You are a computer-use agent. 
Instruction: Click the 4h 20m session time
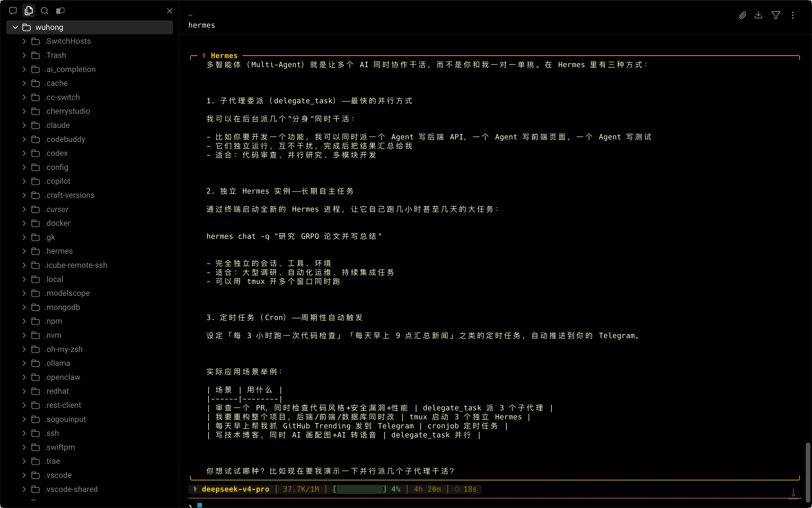427,489
